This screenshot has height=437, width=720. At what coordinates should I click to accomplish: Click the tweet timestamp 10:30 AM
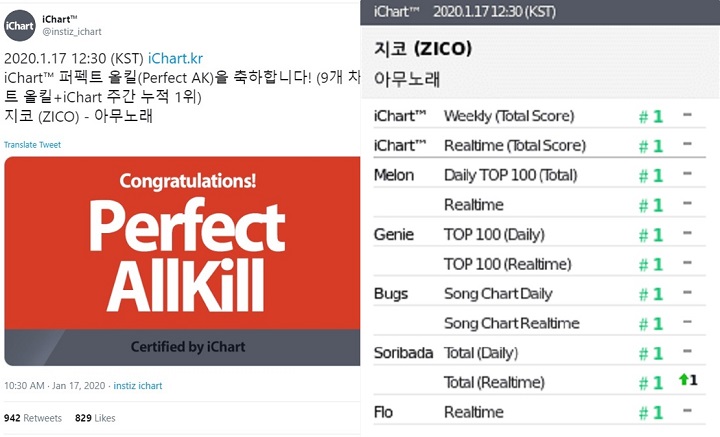click(24, 386)
